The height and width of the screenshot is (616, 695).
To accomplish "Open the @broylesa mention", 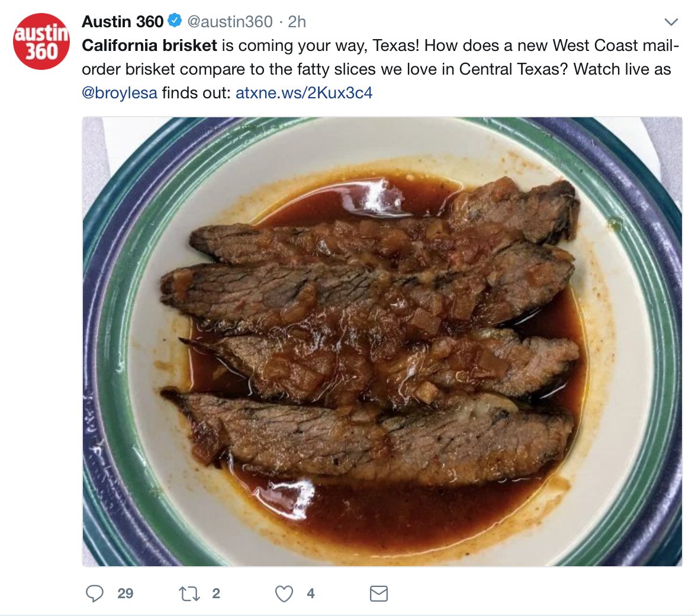I will click(x=120, y=93).
